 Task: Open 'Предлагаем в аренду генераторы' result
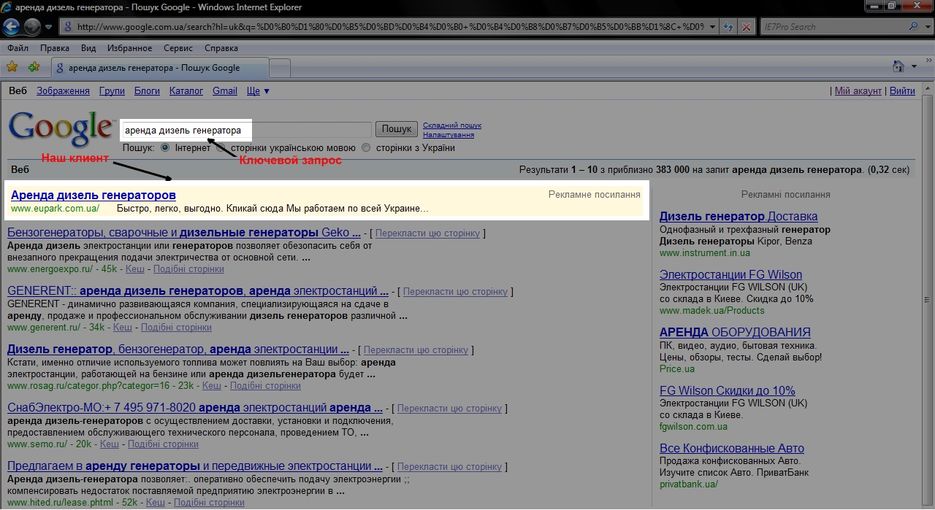(x=194, y=466)
